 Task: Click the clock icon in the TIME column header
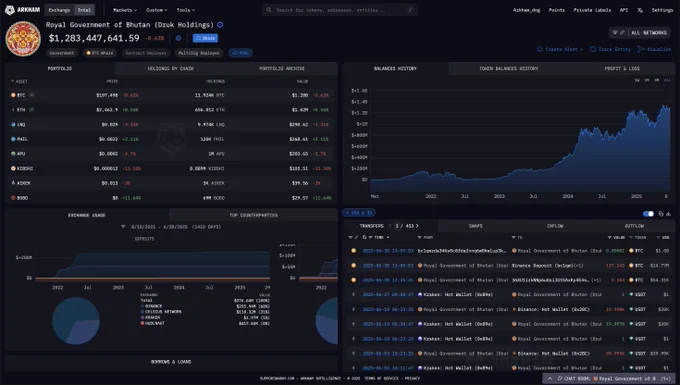(364, 238)
